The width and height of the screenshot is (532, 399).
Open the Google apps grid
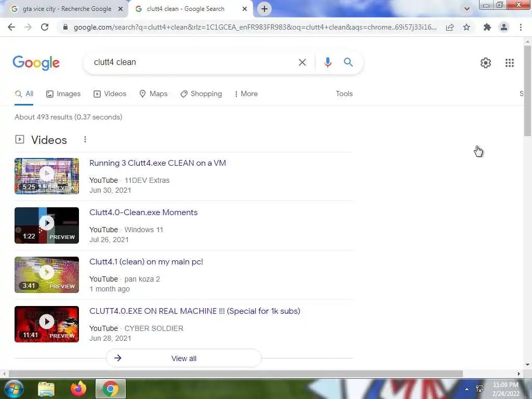click(509, 63)
